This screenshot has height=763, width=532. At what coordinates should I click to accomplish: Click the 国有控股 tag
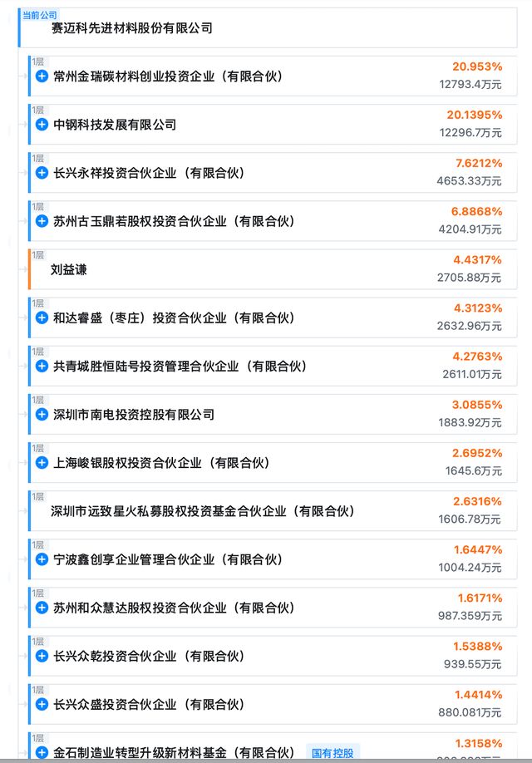coord(332,752)
